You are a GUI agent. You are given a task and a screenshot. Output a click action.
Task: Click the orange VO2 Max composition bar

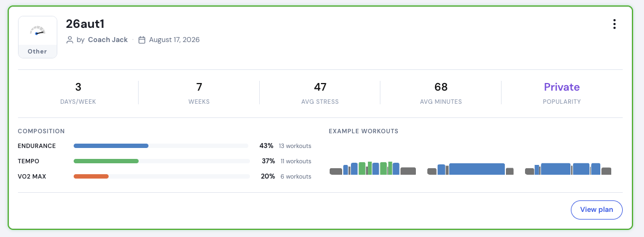coord(91,176)
